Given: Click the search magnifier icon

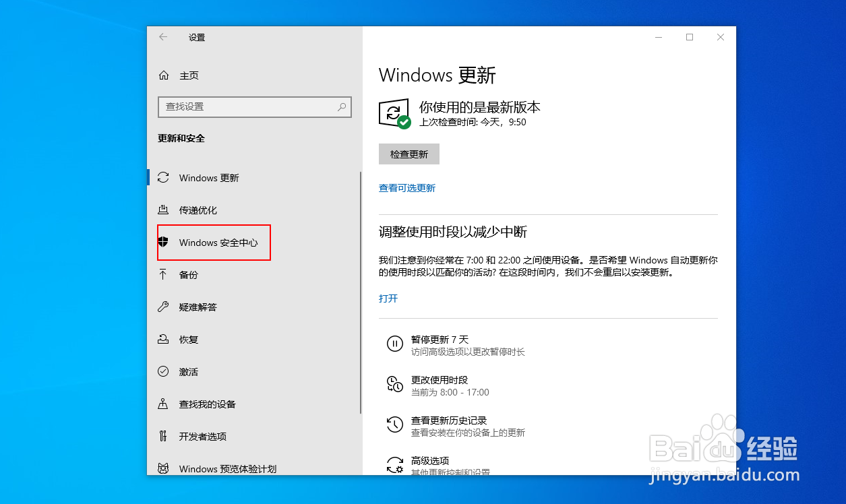Looking at the screenshot, I should (342, 106).
